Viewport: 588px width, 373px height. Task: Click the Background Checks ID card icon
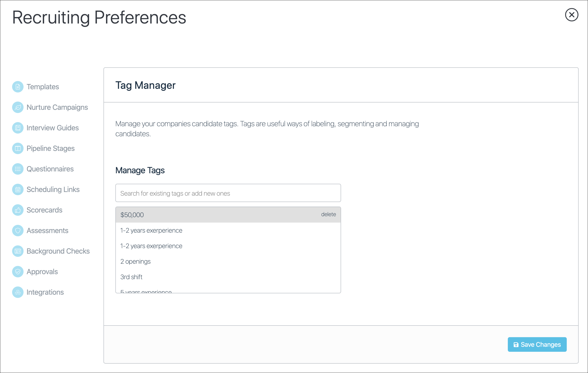(18, 251)
